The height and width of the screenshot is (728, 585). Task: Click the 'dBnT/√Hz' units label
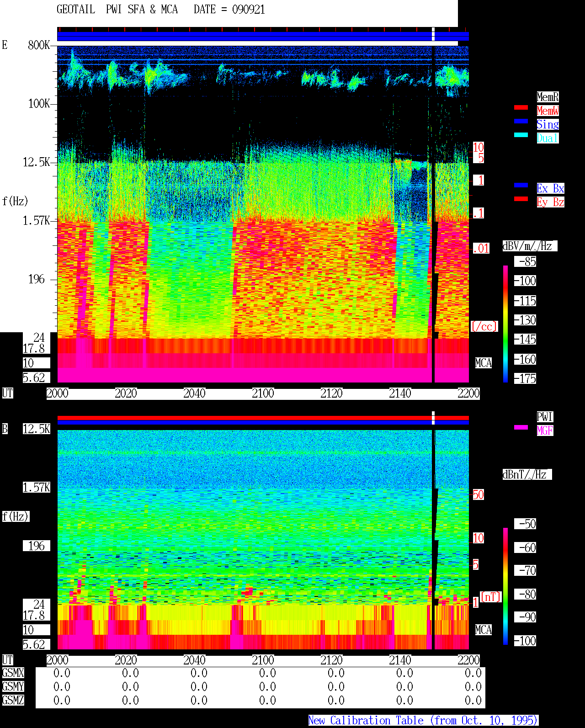click(527, 474)
